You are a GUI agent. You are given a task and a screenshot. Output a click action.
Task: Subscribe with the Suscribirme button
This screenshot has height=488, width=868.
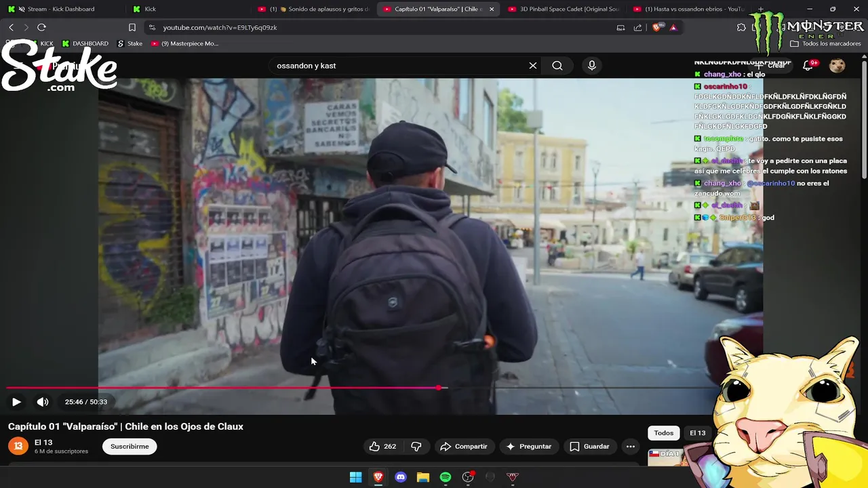[130, 446]
